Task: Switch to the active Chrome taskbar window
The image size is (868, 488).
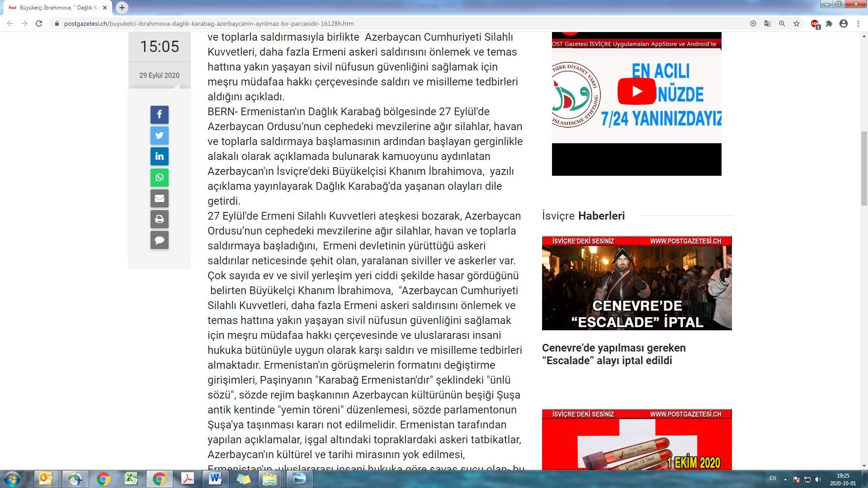Action: coord(159,479)
